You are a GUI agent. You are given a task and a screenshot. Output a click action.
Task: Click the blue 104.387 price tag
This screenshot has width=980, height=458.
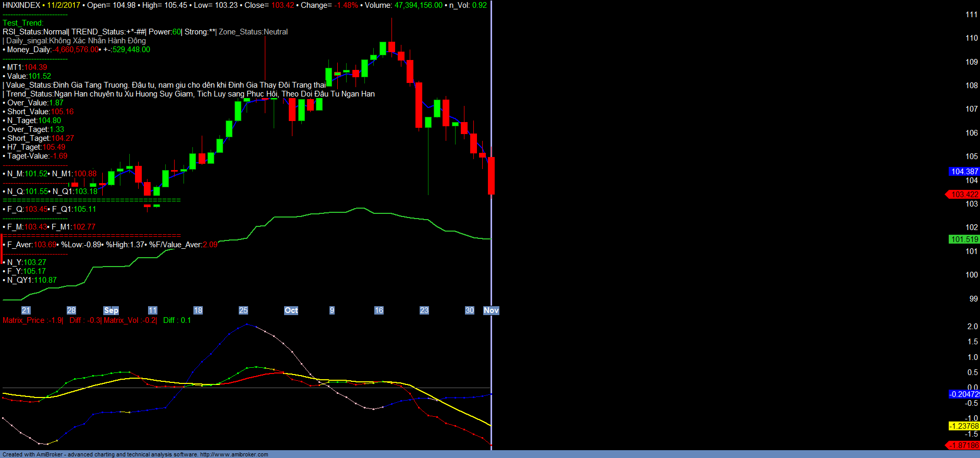click(964, 172)
